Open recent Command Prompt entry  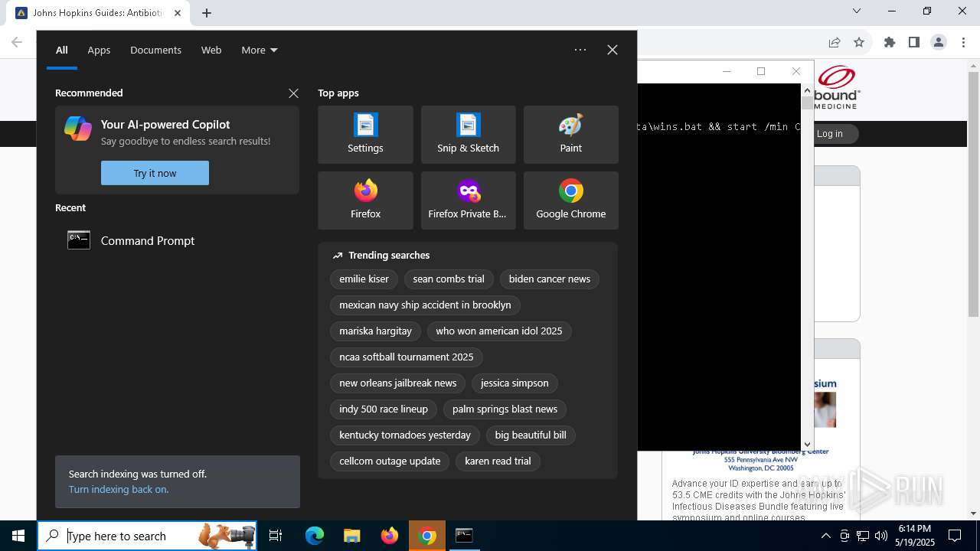[x=177, y=240]
